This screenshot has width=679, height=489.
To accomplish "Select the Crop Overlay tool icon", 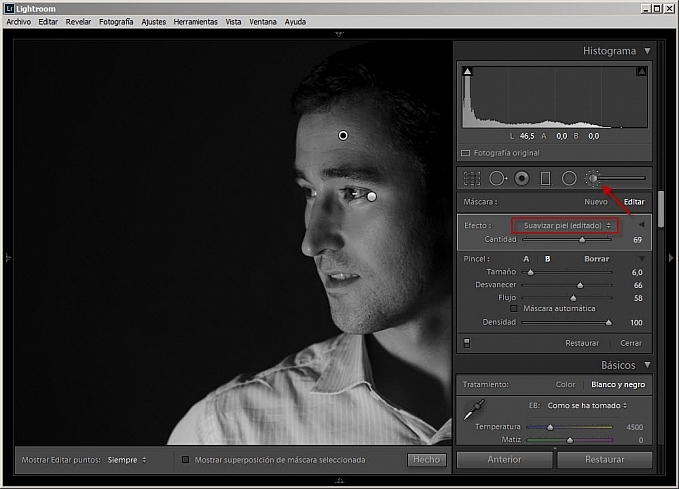I will point(472,178).
